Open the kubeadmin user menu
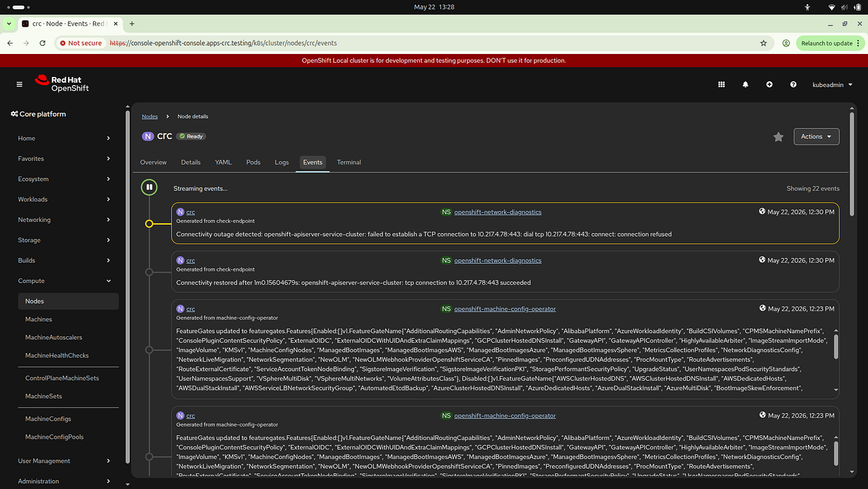The width and height of the screenshot is (868, 489). 832,84
